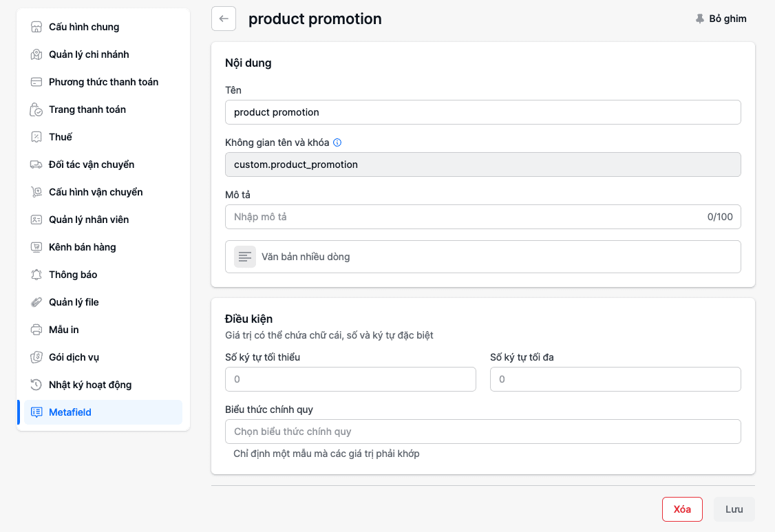This screenshot has height=532, width=775.
Task: Click the Thuế sidebar icon
Action: coord(36,137)
